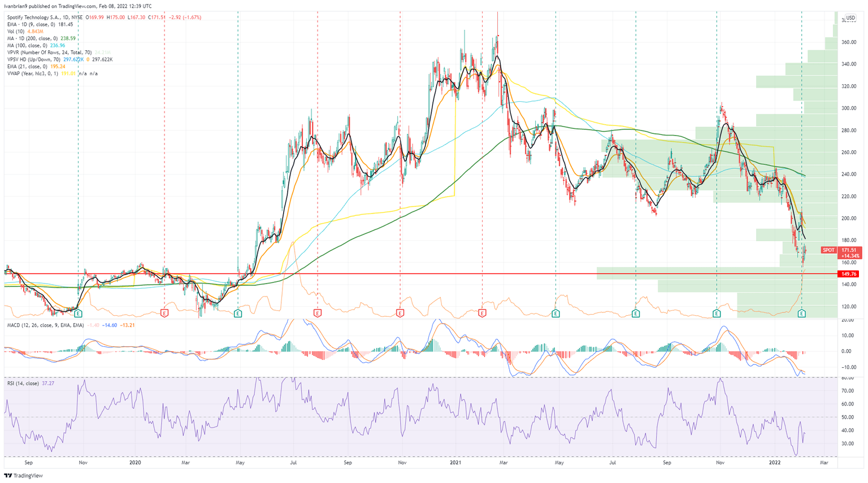Click the MACD histogram value -13.21
Image resolution: width=868 pixels, height=483 pixels.
tap(127, 325)
